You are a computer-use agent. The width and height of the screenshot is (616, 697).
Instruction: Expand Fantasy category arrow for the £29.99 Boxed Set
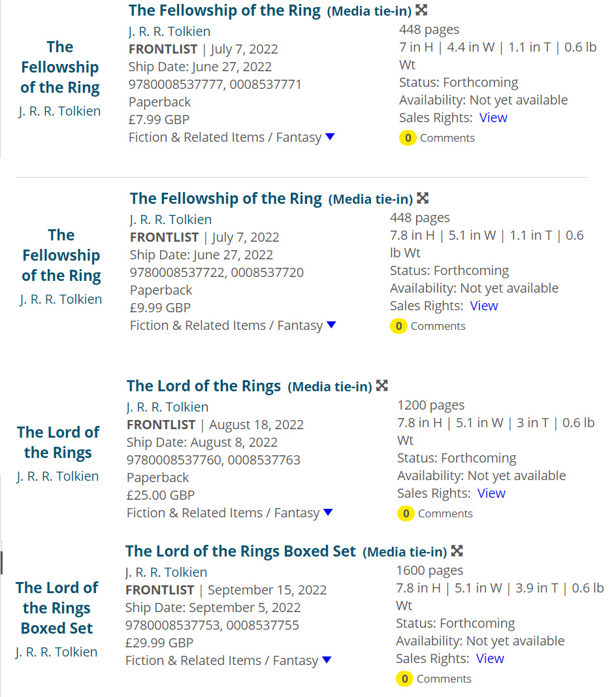click(x=327, y=660)
